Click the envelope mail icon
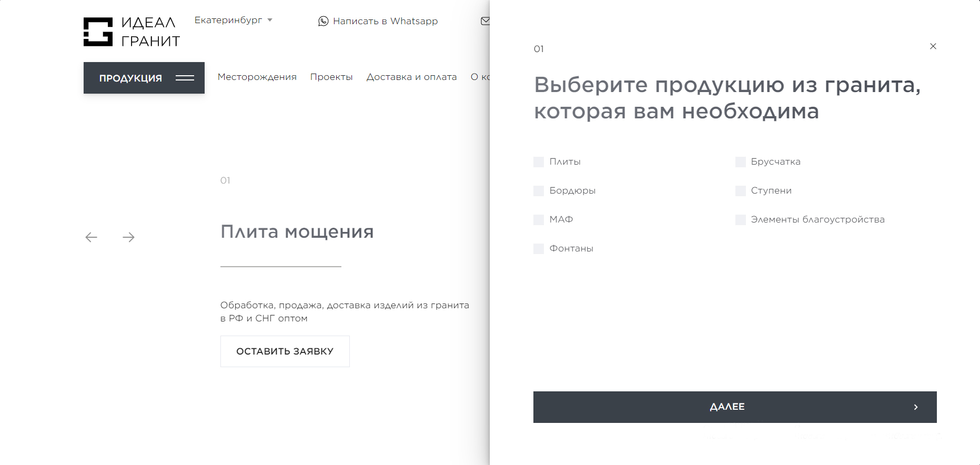980x465 pixels. click(x=485, y=21)
